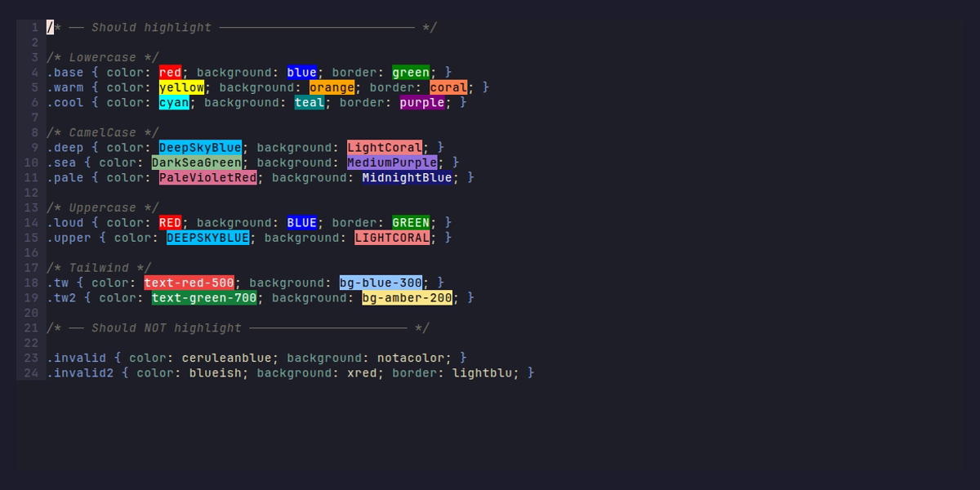The height and width of the screenshot is (490, 980).
Task: Select the uppercase LIGHTCORAL highlight
Action: point(392,238)
